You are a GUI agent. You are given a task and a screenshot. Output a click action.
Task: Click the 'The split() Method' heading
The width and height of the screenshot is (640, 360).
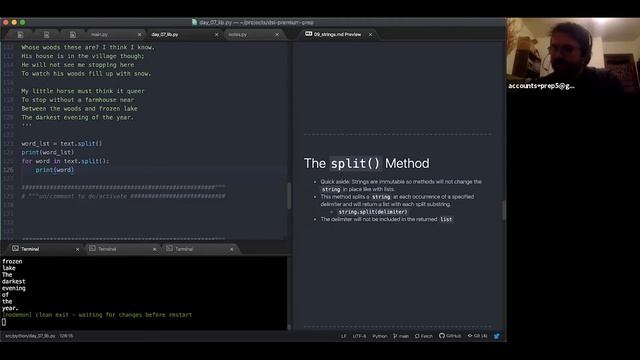coord(367,163)
